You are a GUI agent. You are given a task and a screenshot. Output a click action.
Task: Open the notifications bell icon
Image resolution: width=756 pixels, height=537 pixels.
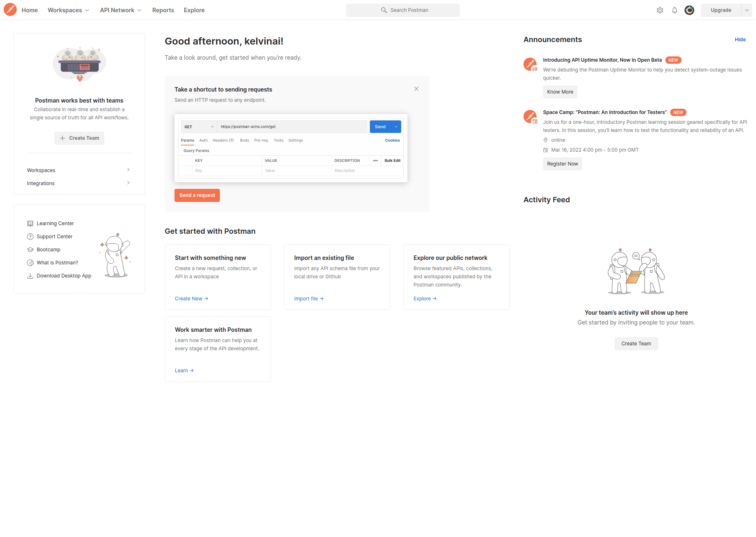pyautogui.click(x=675, y=10)
